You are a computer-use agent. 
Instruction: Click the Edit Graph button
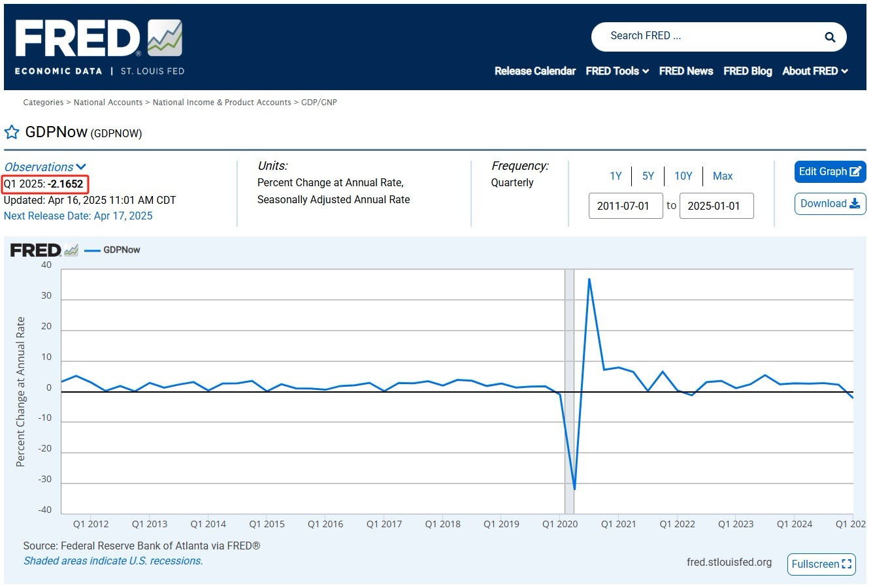click(x=830, y=172)
